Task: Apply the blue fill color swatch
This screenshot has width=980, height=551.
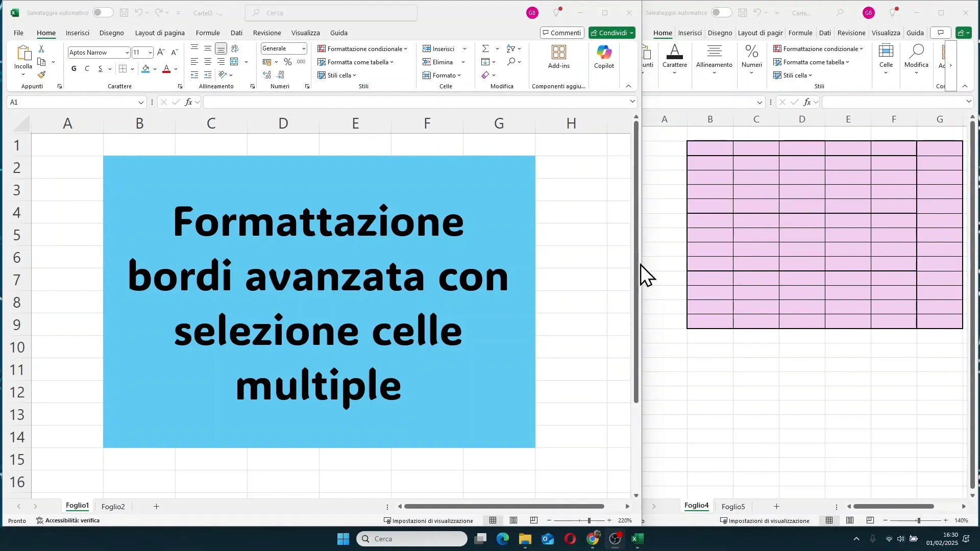Action: (145, 69)
